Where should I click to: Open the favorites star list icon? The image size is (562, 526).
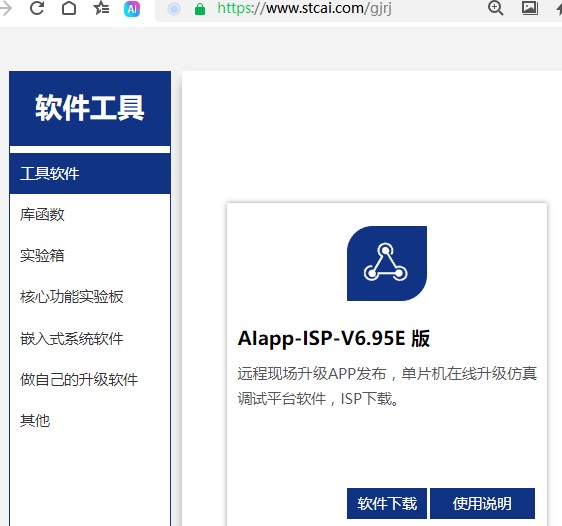click(x=101, y=8)
